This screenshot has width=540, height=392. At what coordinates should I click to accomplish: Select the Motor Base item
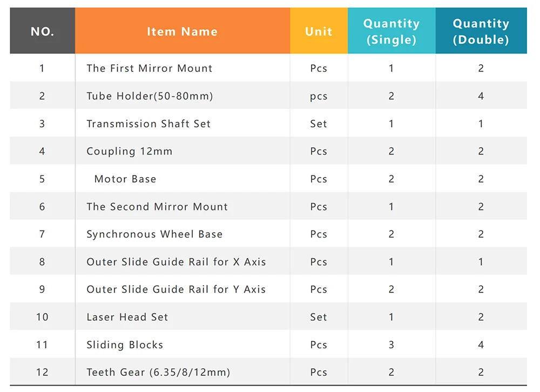125,179
